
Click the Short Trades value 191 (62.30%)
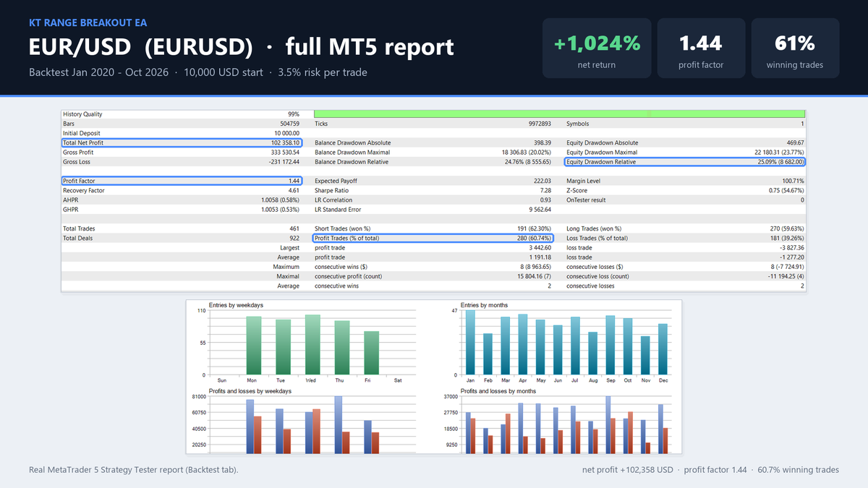point(533,228)
